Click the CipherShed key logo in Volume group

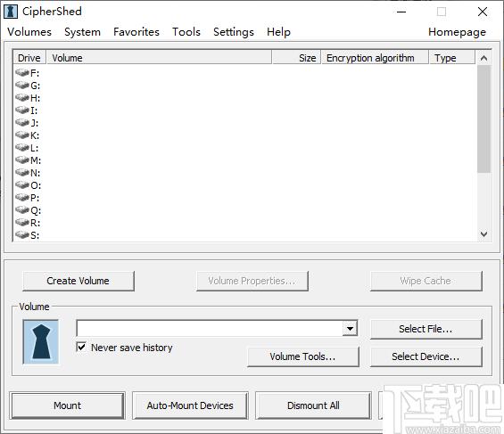tap(41, 341)
